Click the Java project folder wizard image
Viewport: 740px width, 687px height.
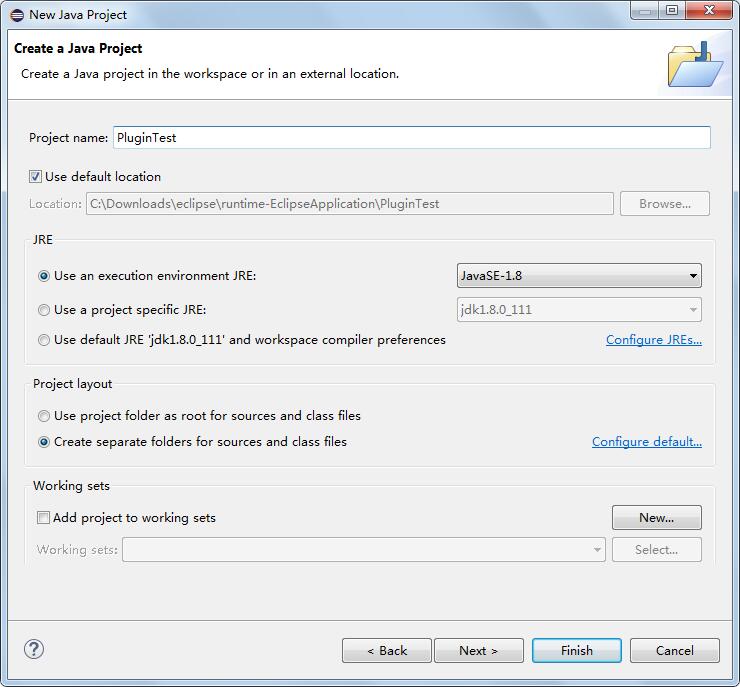(x=695, y=65)
